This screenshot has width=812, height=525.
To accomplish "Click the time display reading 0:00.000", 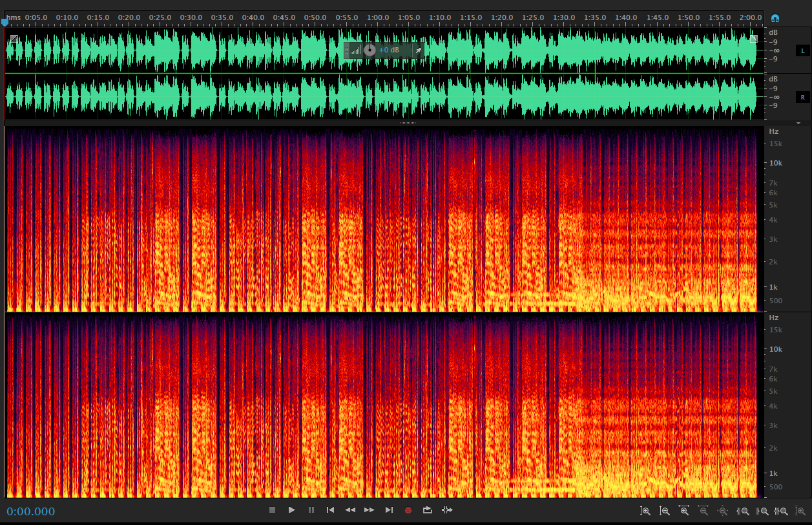I will coord(30,511).
